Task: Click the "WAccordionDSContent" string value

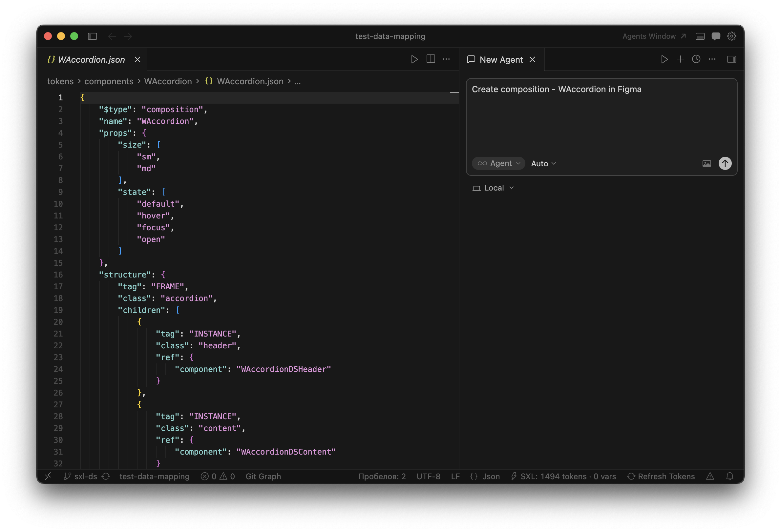Action: [x=286, y=452]
